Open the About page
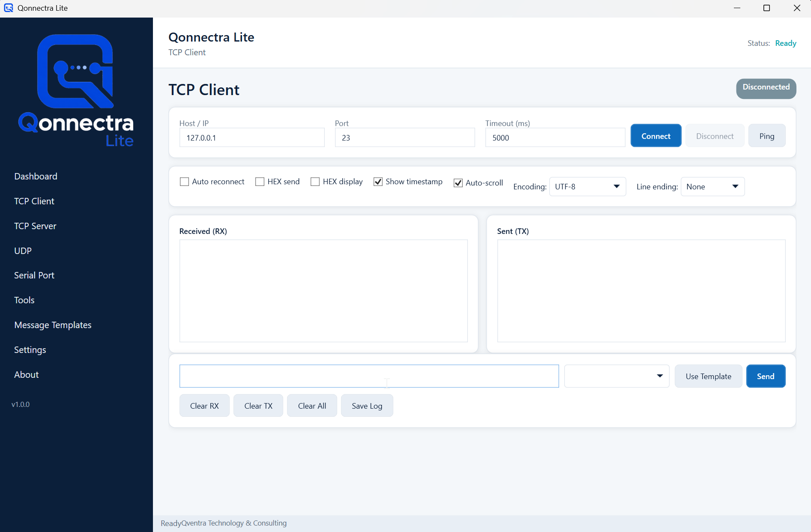811x532 pixels. pos(27,375)
